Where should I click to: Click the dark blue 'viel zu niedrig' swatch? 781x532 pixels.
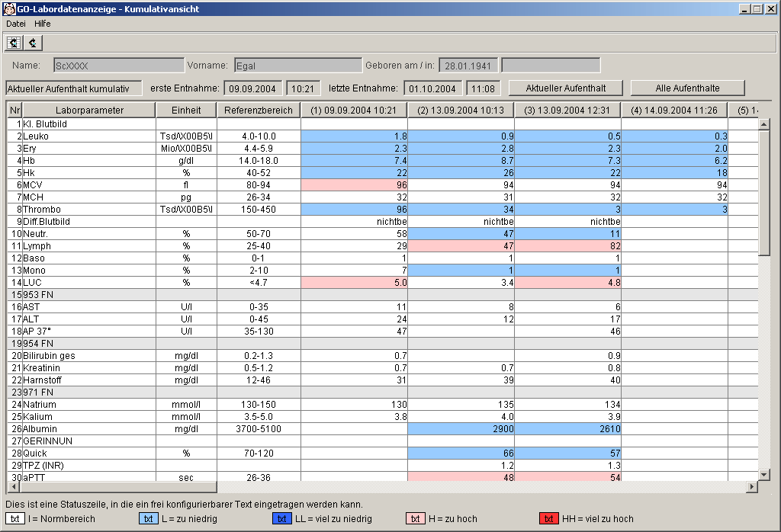click(x=282, y=518)
